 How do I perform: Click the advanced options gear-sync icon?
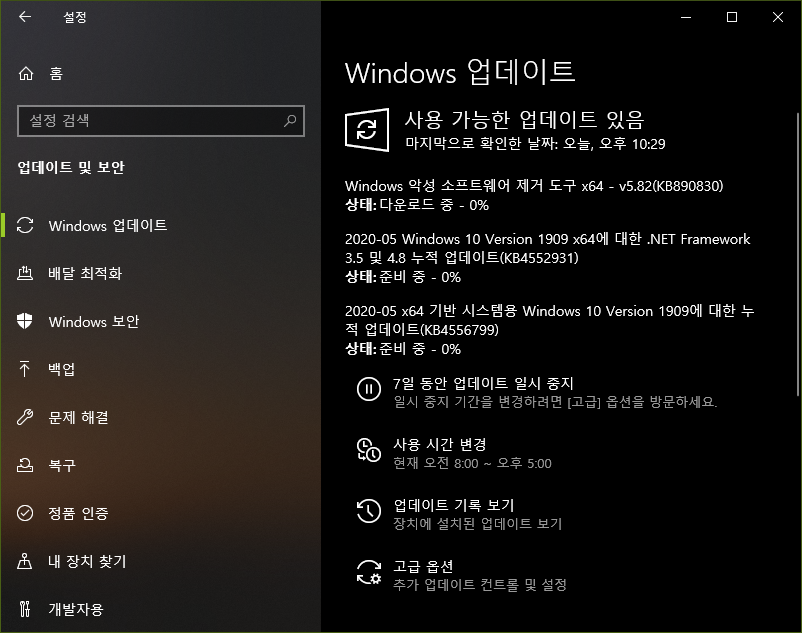(x=369, y=572)
